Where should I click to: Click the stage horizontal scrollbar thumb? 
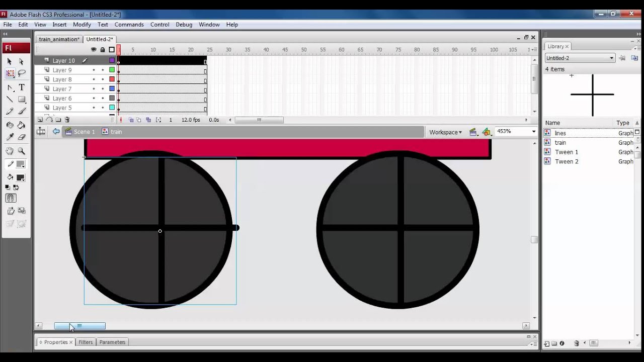80,326
